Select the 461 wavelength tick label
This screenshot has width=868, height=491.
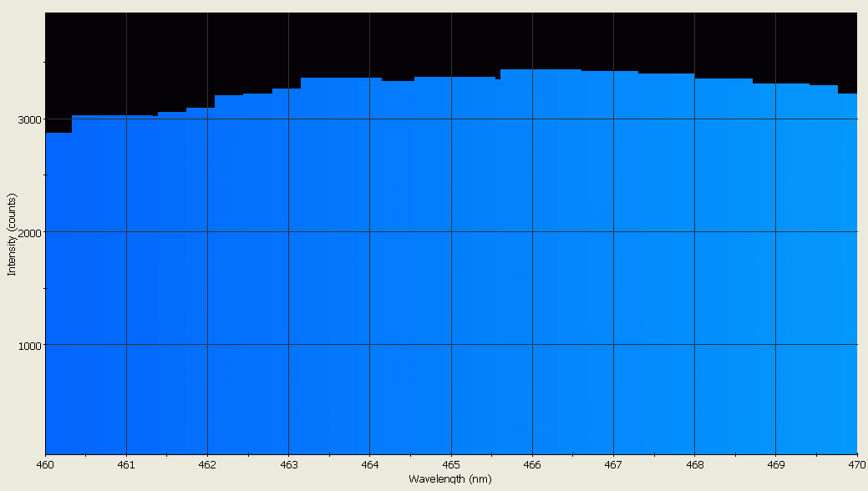pos(124,465)
